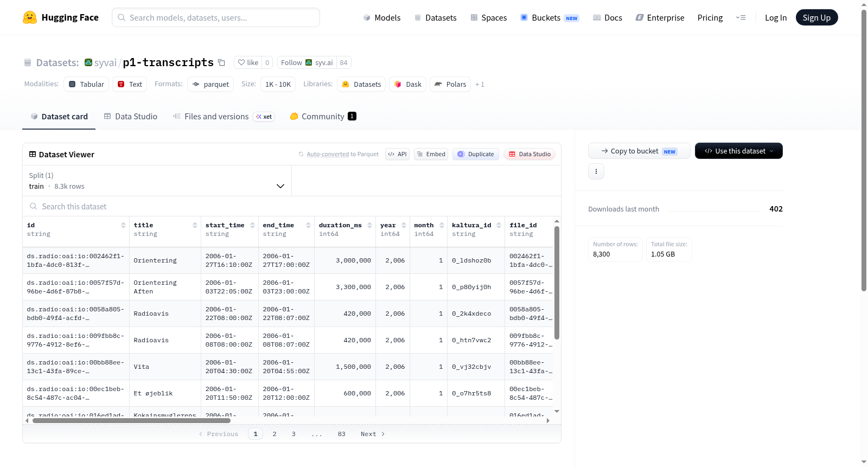The height and width of the screenshot is (467, 868).
Task: Follow the syv.ai organization
Action: pyautogui.click(x=307, y=62)
